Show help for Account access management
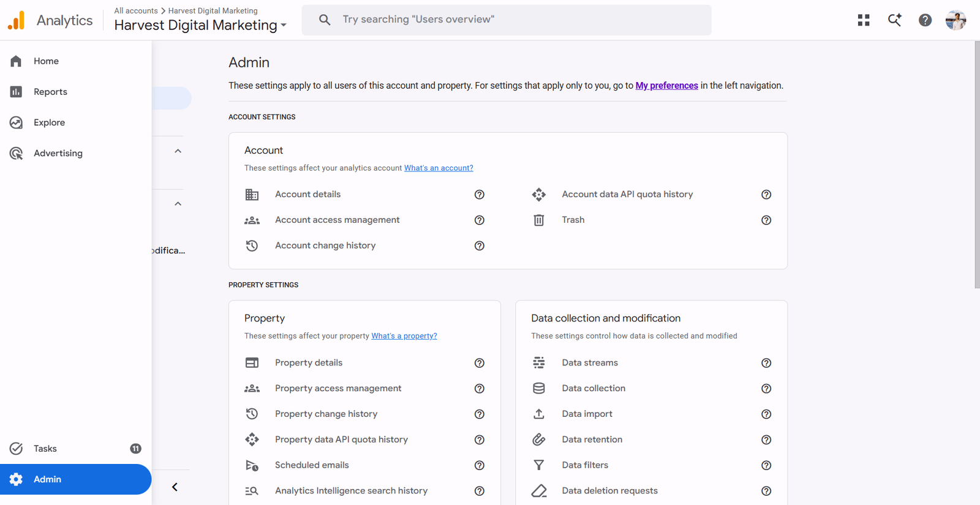 480,220
